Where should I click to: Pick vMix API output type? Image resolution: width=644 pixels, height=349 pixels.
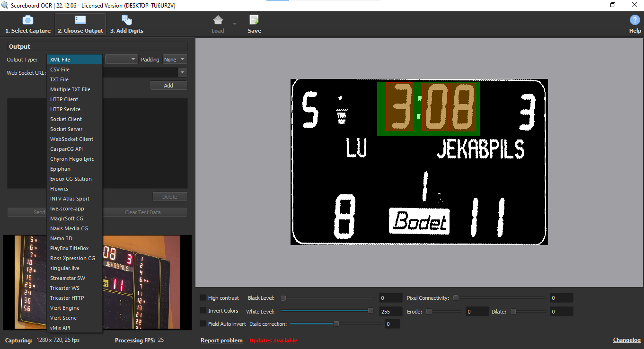pos(74,328)
